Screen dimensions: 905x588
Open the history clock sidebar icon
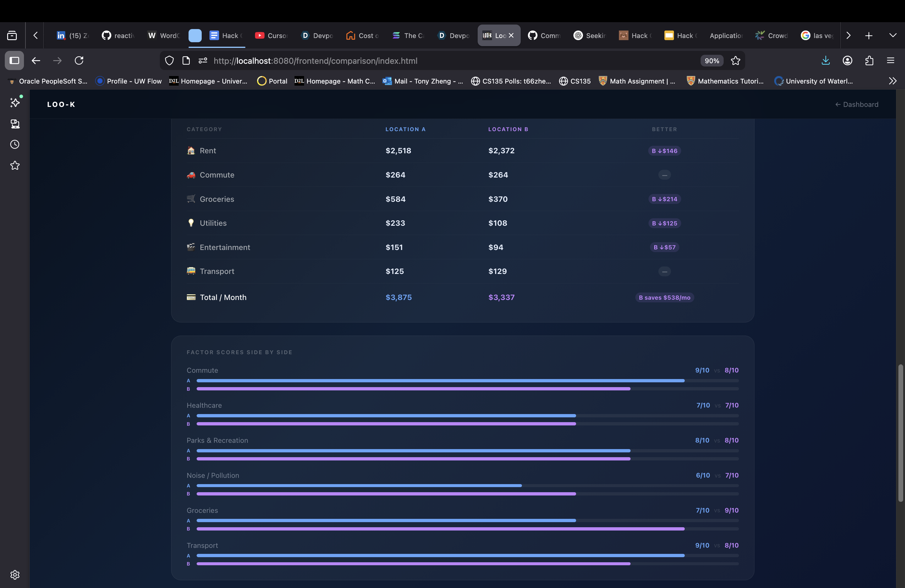tap(15, 145)
